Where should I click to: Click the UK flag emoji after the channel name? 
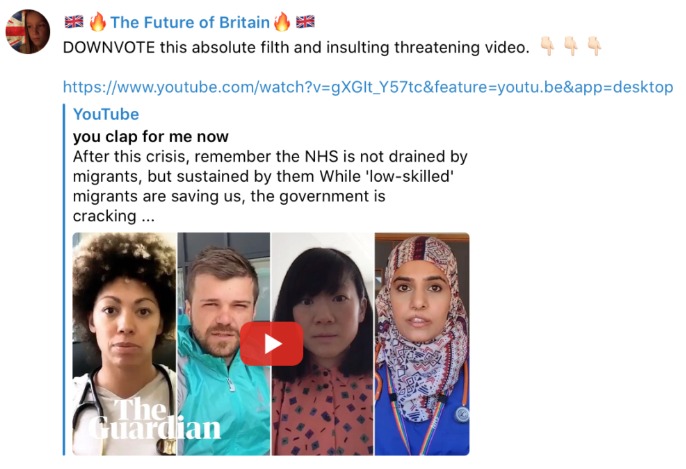[305, 22]
